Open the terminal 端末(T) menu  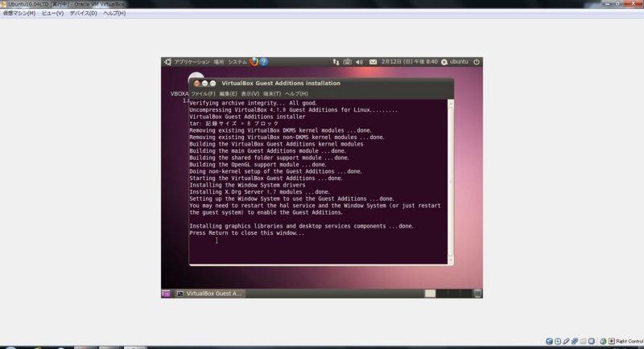coord(272,93)
